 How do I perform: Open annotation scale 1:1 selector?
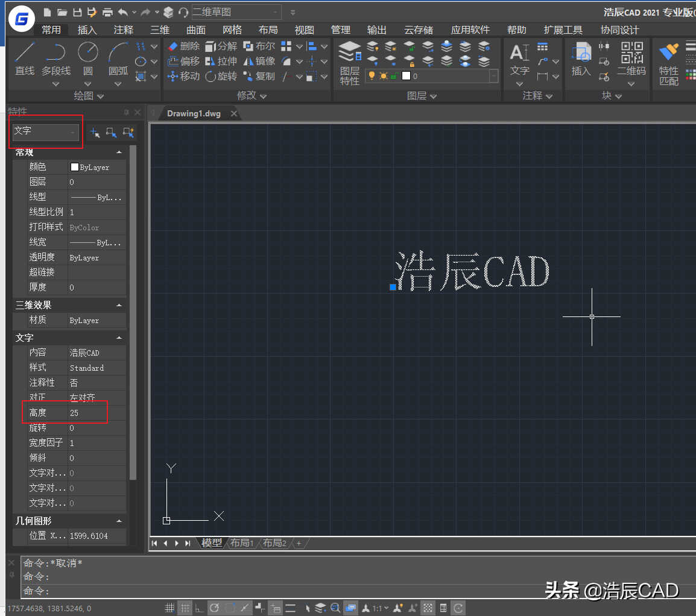pyautogui.click(x=380, y=608)
